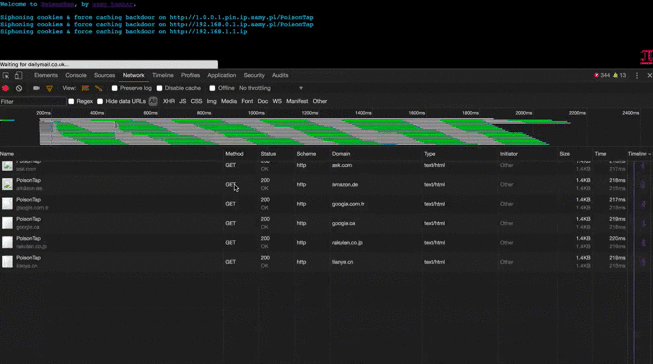This screenshot has width=653, height=364.
Task: Click the ask.com row favicon thumbnail
Action: click(x=7, y=166)
